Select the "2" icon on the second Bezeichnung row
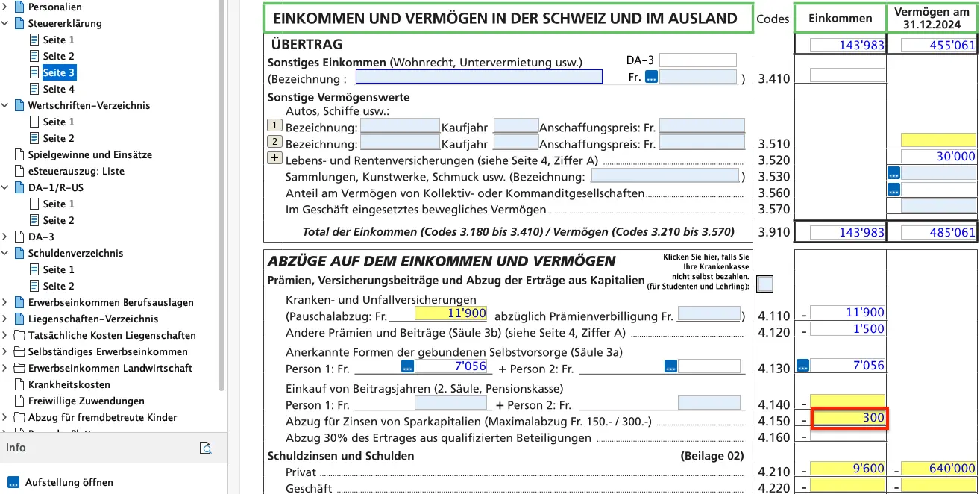The image size is (980, 494). tap(274, 141)
